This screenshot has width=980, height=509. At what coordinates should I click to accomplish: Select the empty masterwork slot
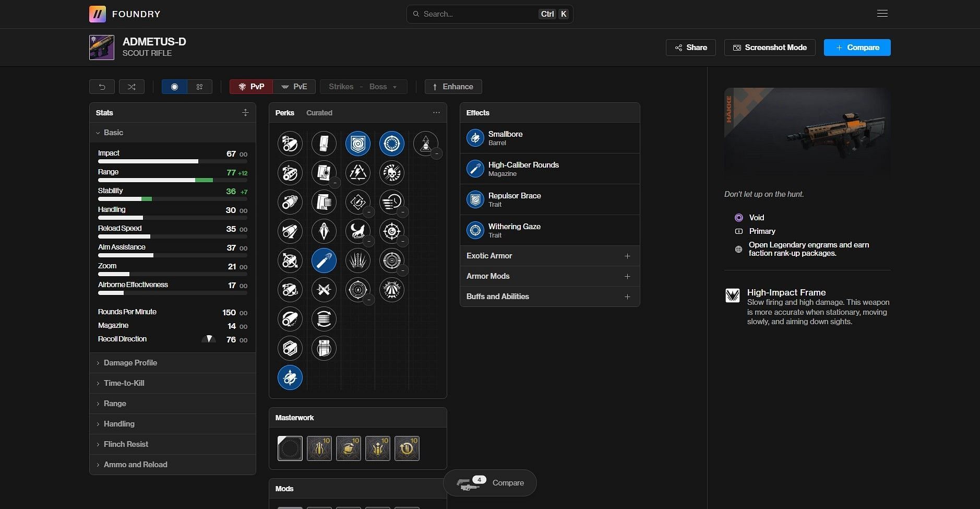[x=290, y=448]
